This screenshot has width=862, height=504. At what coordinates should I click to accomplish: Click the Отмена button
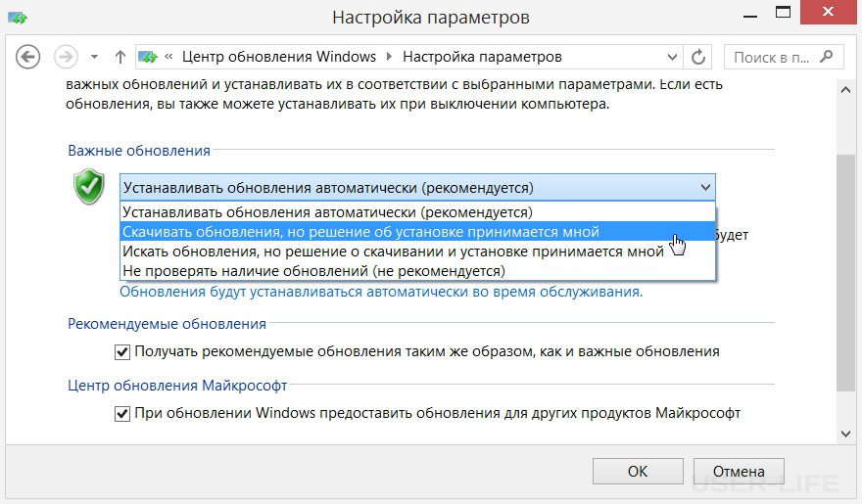(739, 471)
